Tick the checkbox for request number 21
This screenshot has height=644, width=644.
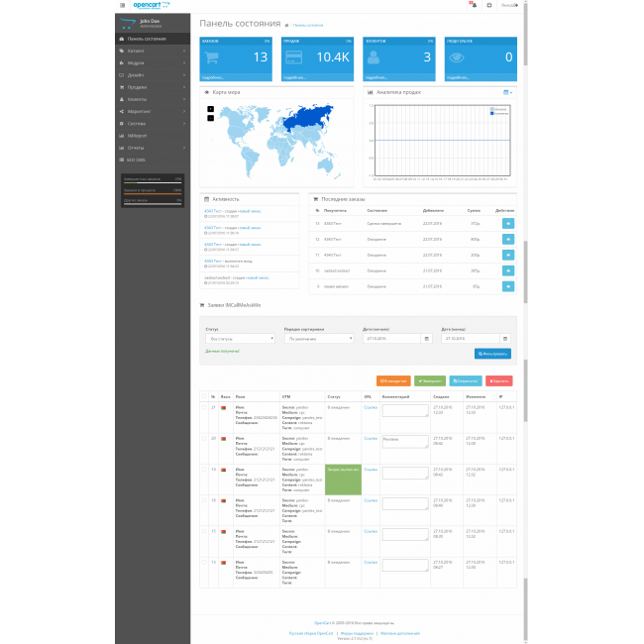point(205,407)
